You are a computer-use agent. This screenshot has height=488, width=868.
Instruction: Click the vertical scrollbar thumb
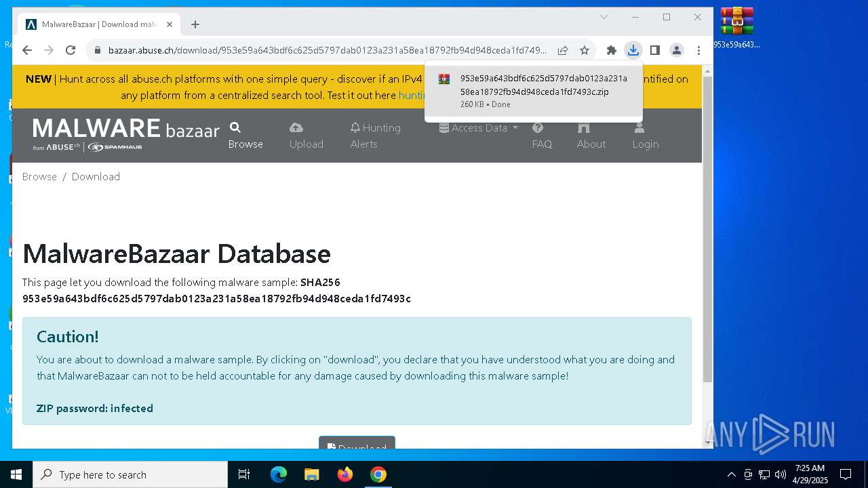[x=707, y=230]
